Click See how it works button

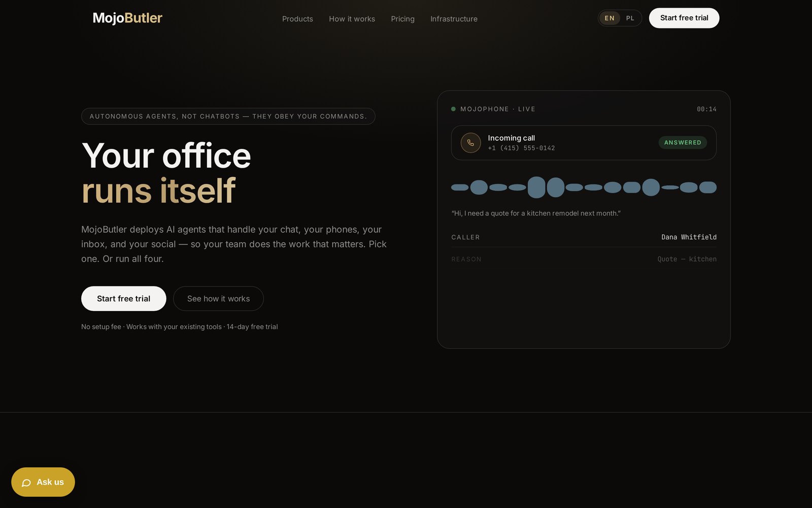click(218, 299)
